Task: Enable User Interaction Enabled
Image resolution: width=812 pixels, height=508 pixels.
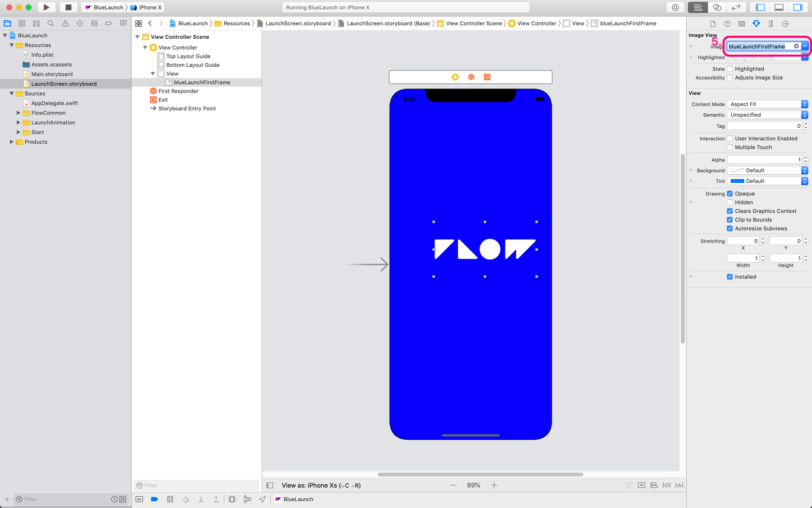Action: pyautogui.click(x=729, y=138)
